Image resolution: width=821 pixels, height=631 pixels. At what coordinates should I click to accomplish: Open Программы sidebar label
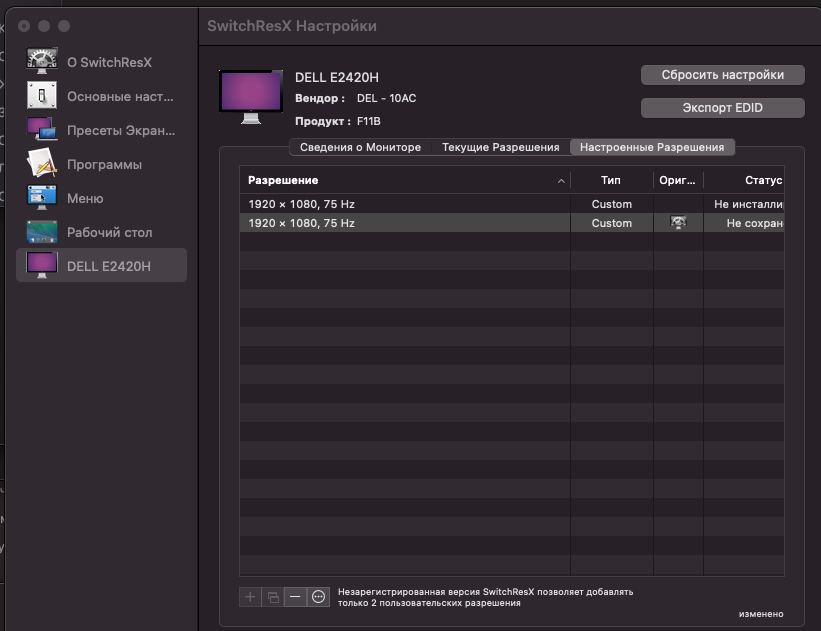(104, 164)
